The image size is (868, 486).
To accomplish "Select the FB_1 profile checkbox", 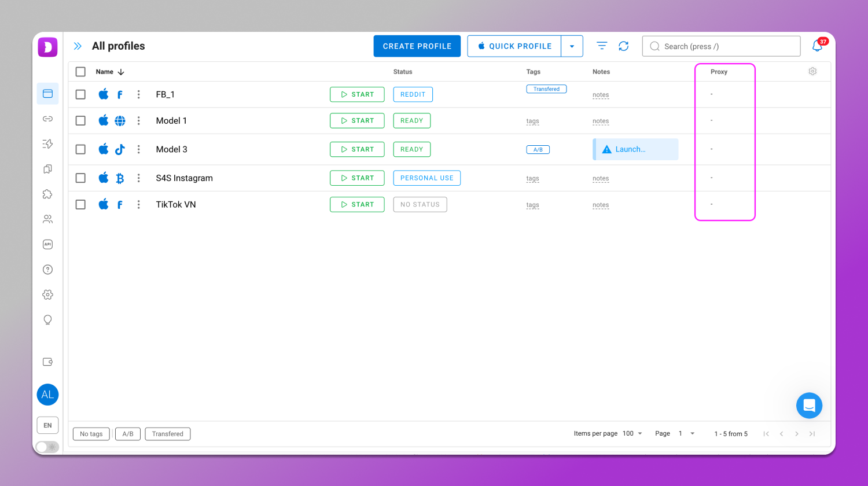I will pos(80,94).
